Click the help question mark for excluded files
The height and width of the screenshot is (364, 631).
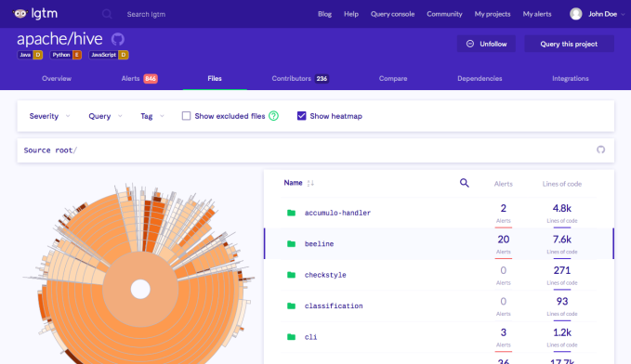(x=273, y=116)
